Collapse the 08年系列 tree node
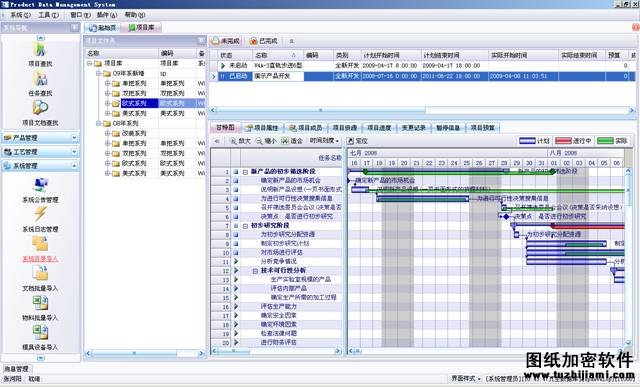The width and height of the screenshot is (640, 387). (98, 123)
